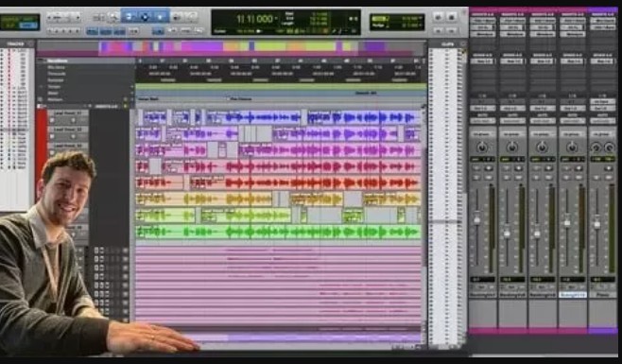Click the Meter ruler name
This screenshot has width=622, height=364.
click(53, 94)
